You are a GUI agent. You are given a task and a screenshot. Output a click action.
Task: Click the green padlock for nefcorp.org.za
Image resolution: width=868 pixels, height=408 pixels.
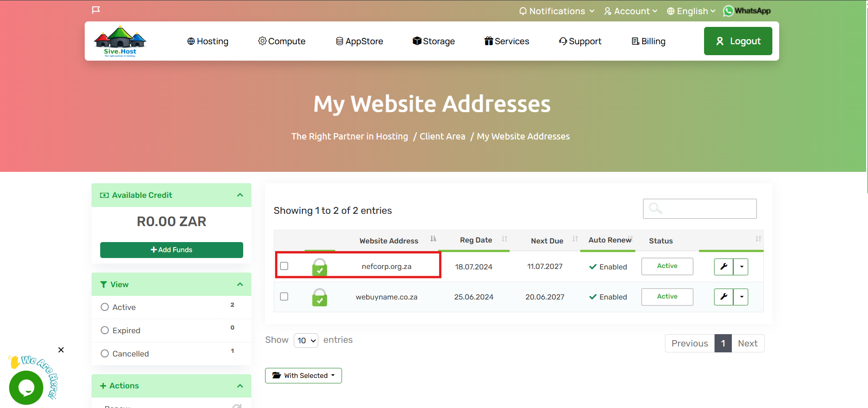click(320, 267)
